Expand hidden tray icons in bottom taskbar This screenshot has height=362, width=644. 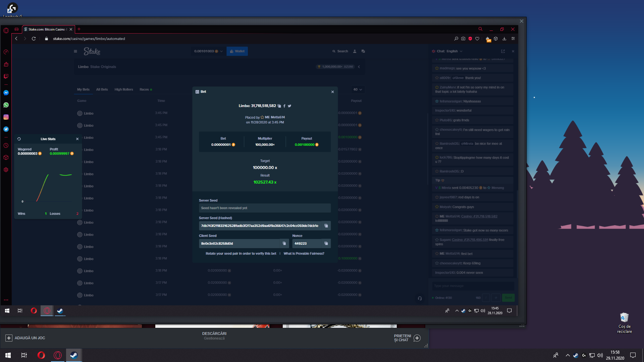tap(568, 355)
